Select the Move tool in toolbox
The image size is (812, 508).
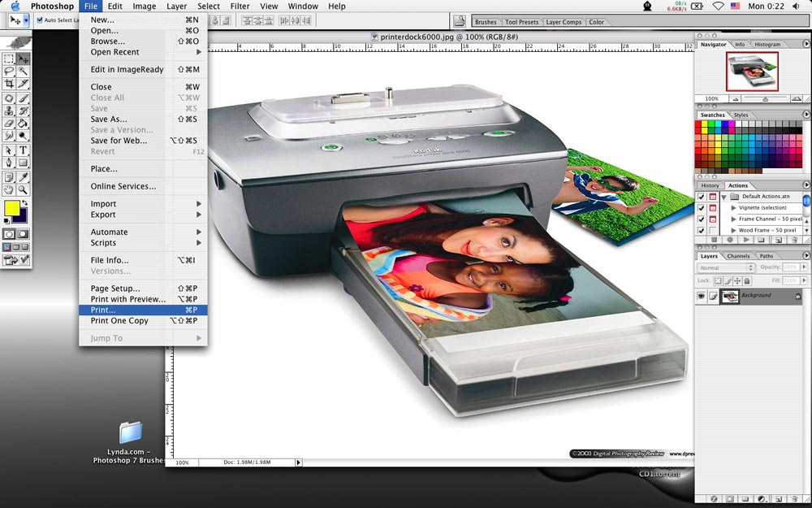(23, 59)
